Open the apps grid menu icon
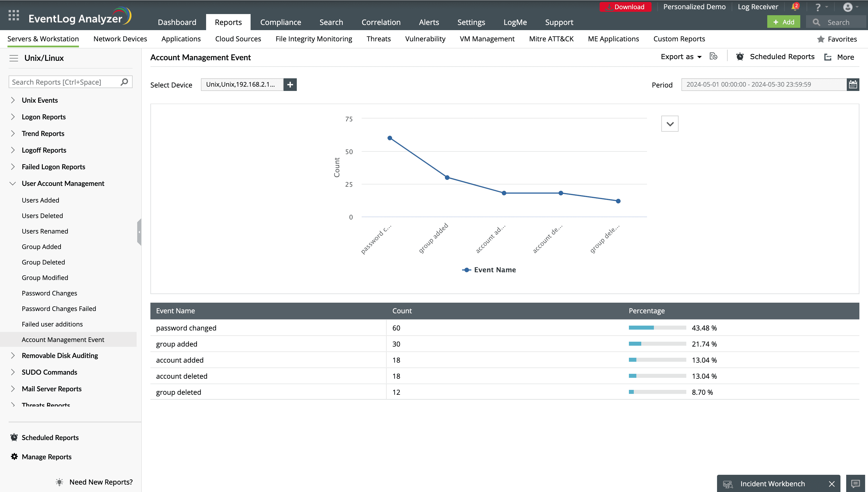The image size is (868, 492). click(x=13, y=15)
